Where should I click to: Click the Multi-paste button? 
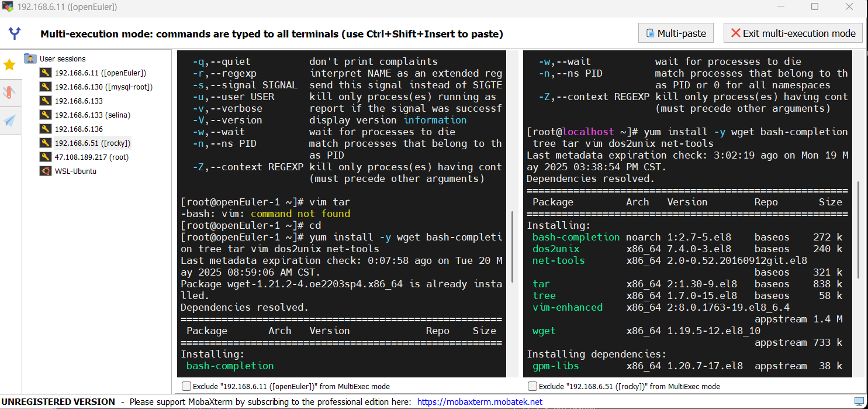tap(676, 33)
